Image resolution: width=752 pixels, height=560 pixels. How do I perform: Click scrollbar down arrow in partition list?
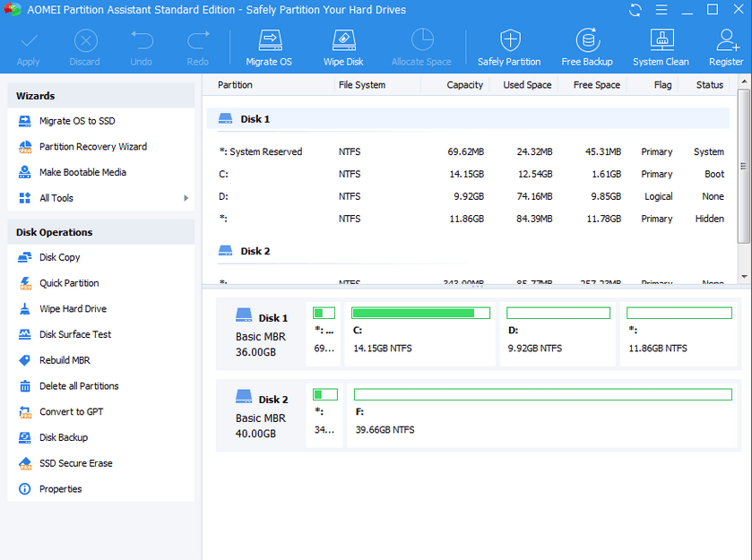click(x=744, y=277)
